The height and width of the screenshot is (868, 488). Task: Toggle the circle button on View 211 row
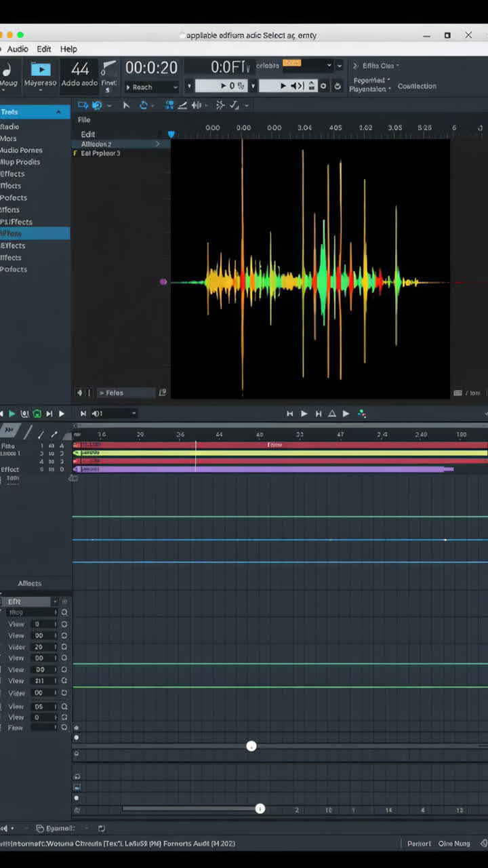pos(64,681)
